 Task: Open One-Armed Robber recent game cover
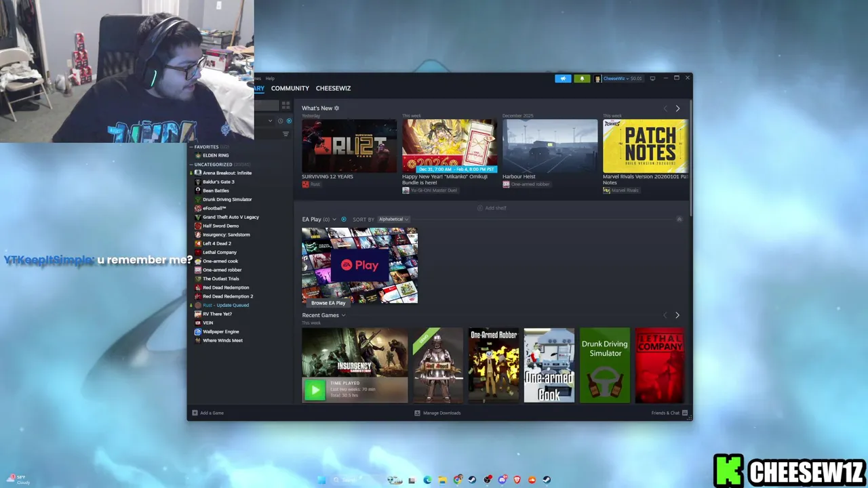[494, 365]
